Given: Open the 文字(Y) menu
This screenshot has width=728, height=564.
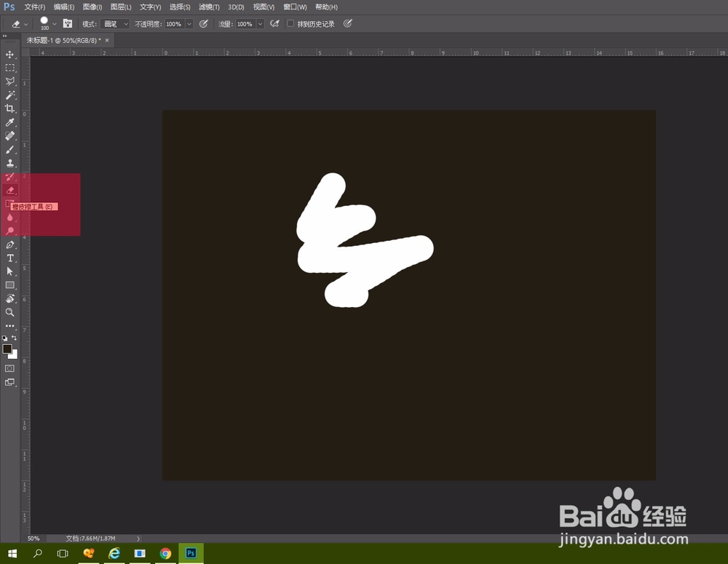Looking at the screenshot, I should 151,7.
